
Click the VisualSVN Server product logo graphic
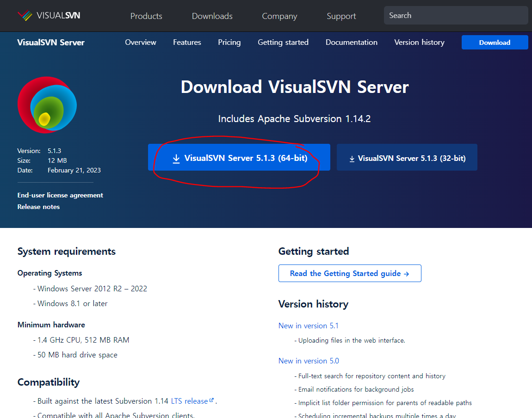point(47,105)
